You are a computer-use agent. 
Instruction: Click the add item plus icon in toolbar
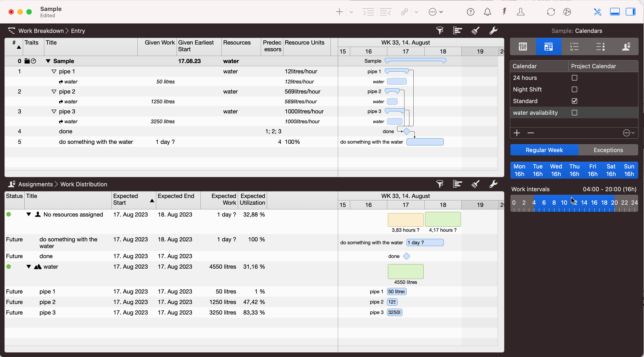(x=339, y=12)
